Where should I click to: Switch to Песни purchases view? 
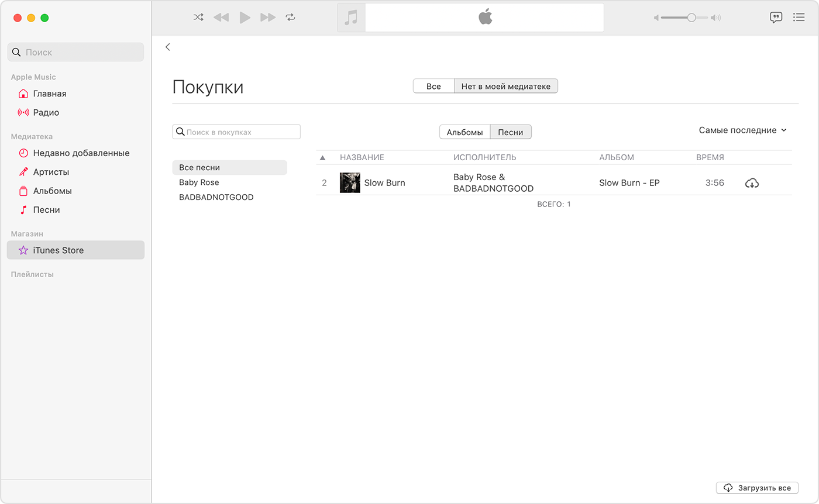point(511,132)
